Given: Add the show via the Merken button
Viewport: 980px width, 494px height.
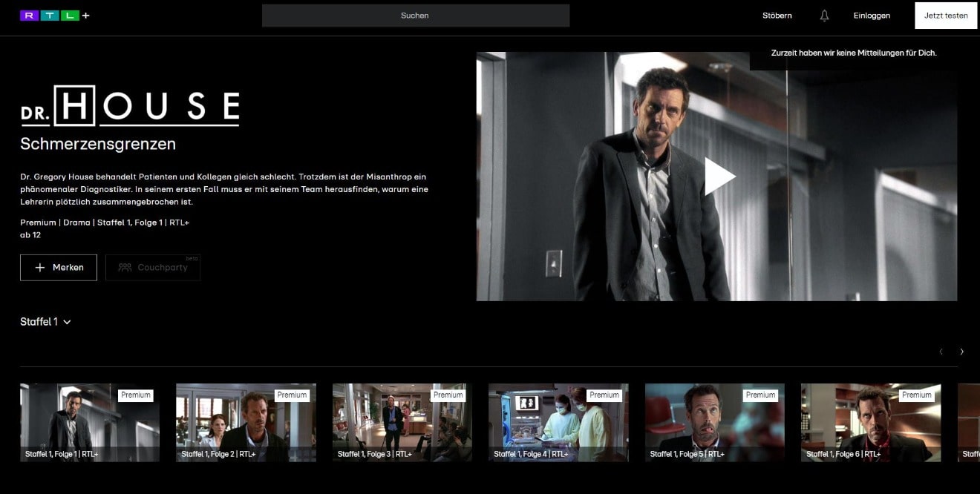Looking at the screenshot, I should (x=59, y=268).
